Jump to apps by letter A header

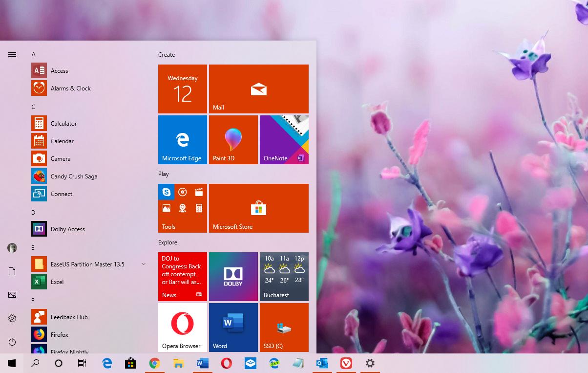(x=34, y=54)
